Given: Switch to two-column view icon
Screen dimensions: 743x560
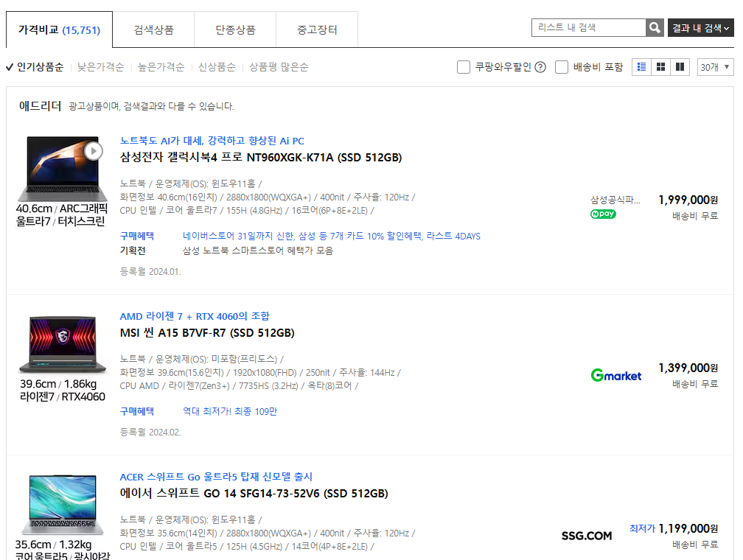Looking at the screenshot, I should pyautogui.click(x=680, y=67).
